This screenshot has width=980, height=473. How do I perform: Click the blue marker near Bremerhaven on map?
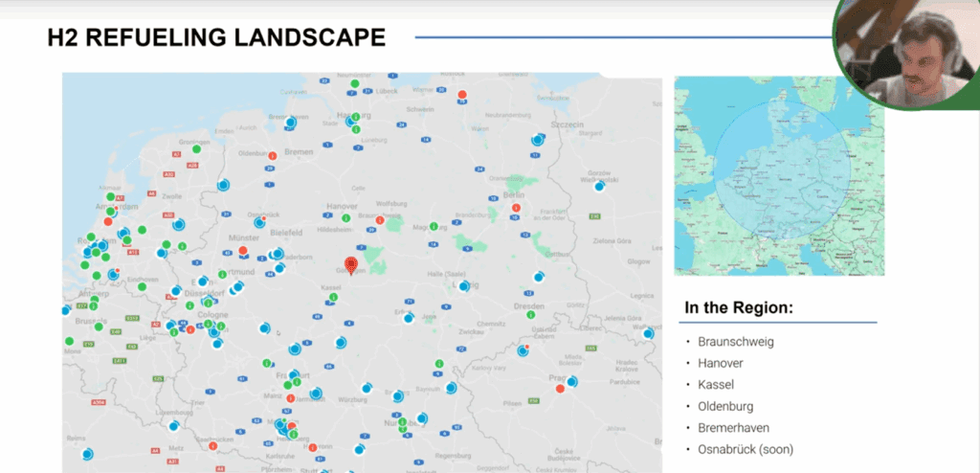point(290,123)
